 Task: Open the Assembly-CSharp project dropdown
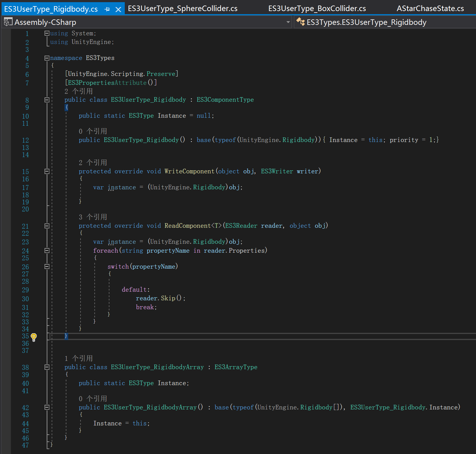tap(288, 22)
